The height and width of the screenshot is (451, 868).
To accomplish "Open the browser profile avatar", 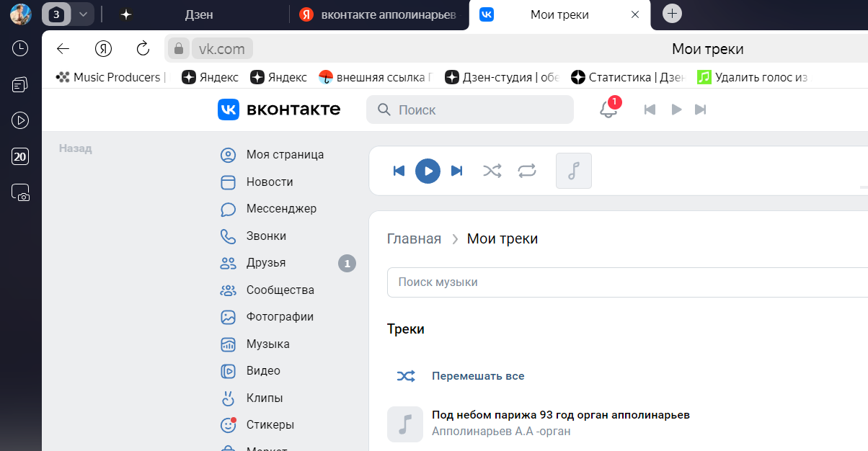I will click(20, 14).
